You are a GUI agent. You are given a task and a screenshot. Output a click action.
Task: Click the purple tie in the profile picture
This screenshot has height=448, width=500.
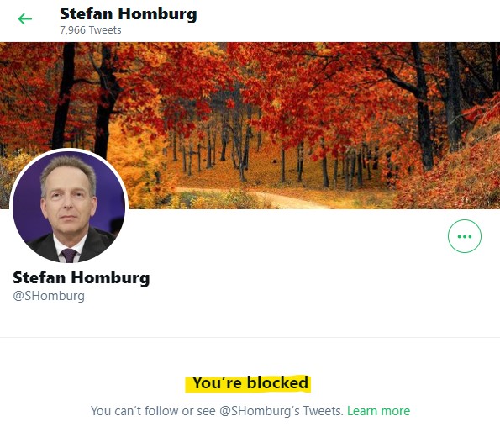(69, 256)
